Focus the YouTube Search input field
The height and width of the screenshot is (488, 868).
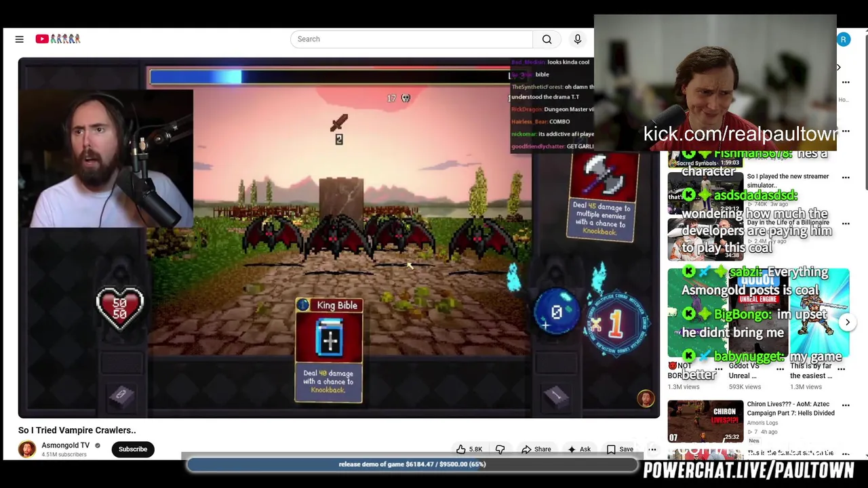412,39
